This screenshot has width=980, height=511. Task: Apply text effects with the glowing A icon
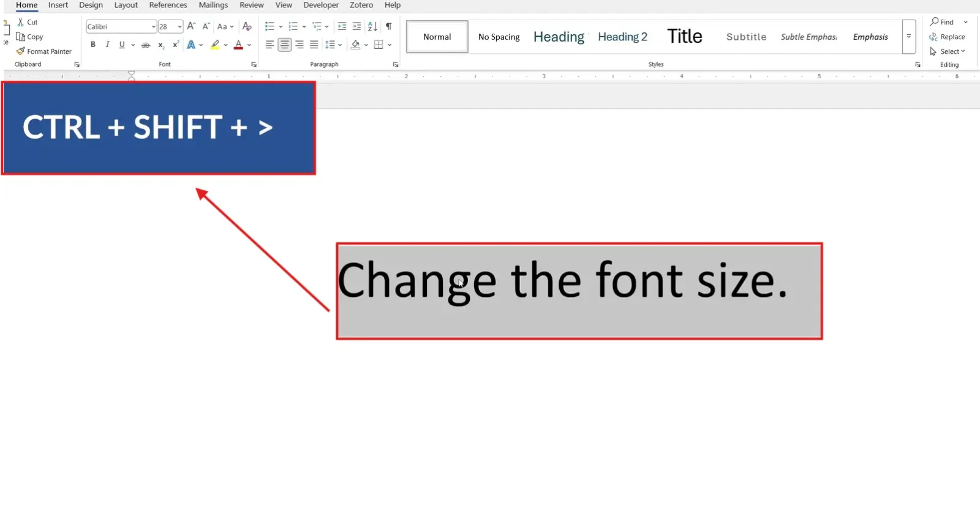pos(191,45)
